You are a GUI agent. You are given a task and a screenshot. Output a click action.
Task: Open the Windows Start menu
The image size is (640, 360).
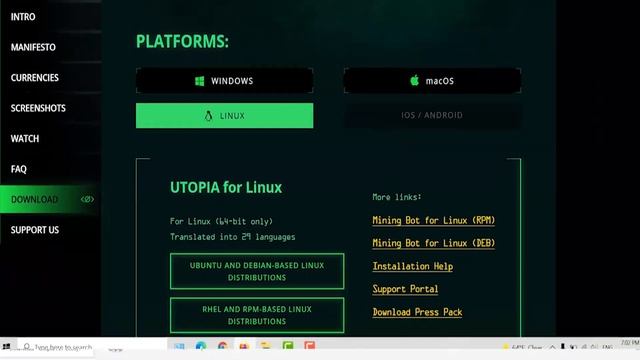point(6,347)
